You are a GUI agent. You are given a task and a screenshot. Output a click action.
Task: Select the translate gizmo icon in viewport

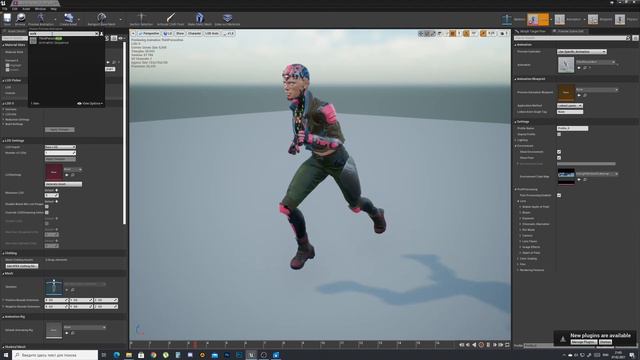[421, 33]
